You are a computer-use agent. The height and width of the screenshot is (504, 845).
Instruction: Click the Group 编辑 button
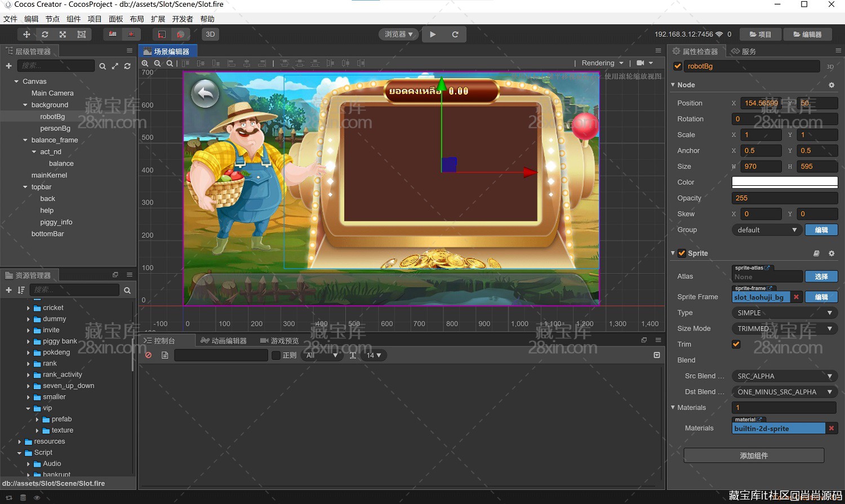coord(821,230)
